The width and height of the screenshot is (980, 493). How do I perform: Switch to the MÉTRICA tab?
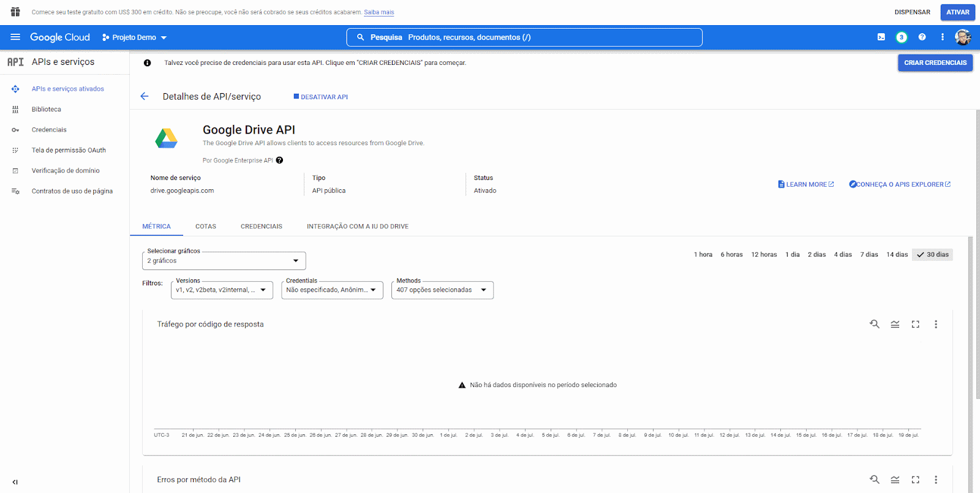(x=157, y=227)
